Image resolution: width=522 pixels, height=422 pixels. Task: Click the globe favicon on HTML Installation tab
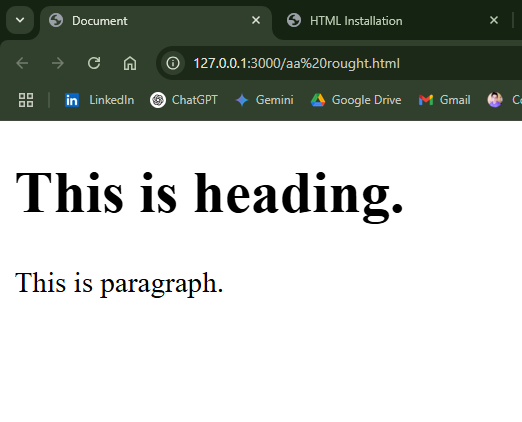tap(294, 20)
